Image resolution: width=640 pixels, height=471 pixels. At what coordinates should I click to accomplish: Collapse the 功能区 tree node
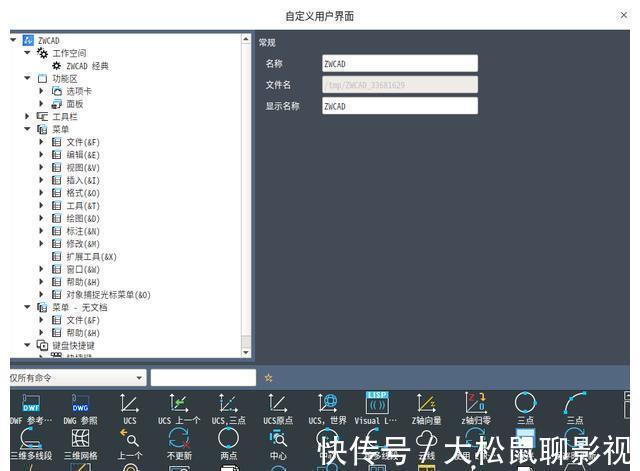27,78
